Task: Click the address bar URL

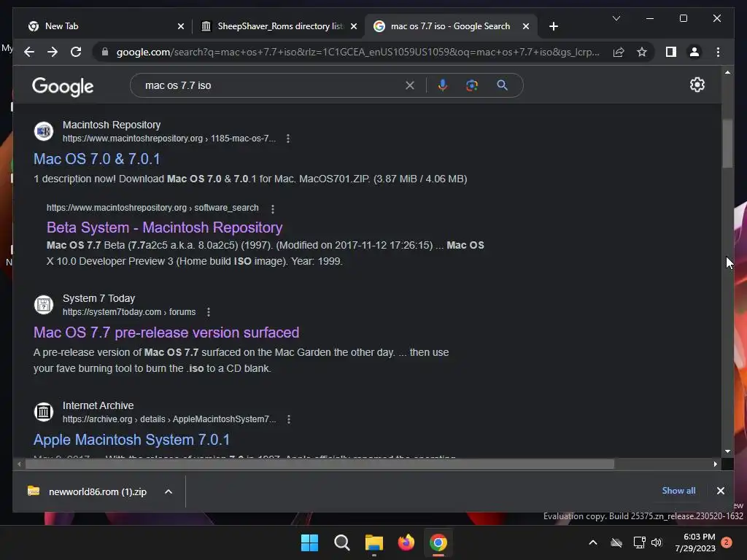Action: point(357,52)
